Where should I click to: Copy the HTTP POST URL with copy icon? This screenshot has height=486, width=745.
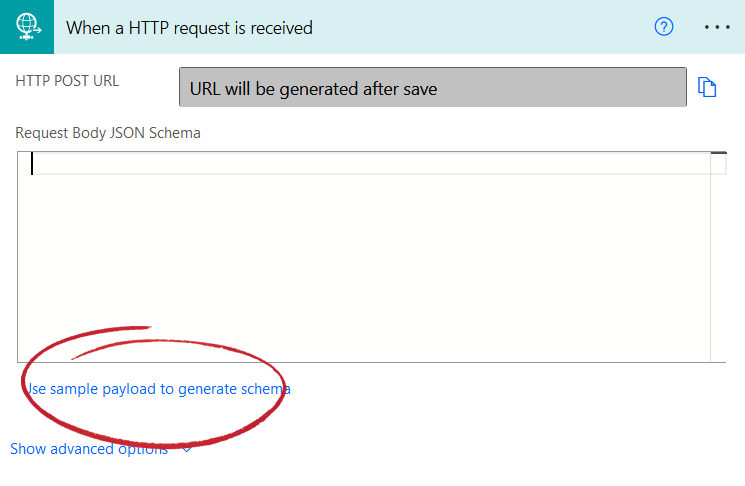click(x=707, y=87)
